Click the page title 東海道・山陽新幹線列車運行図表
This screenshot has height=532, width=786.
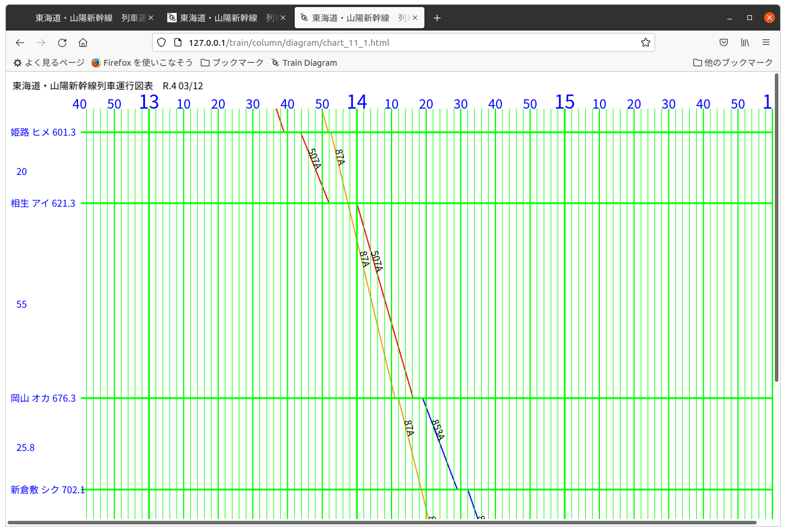(83, 86)
